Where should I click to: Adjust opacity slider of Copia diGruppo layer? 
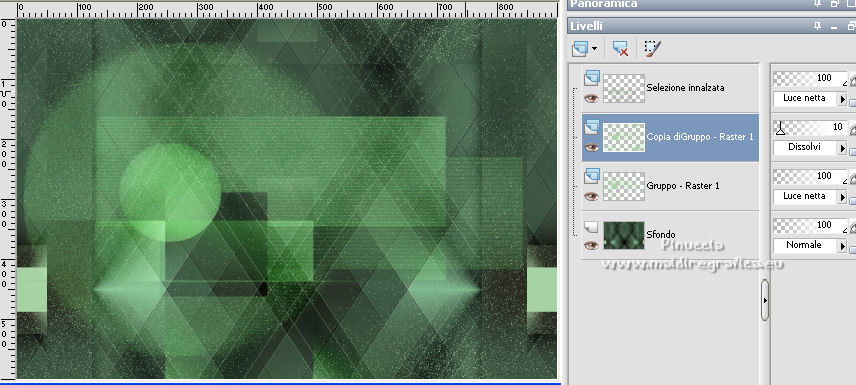(810, 127)
